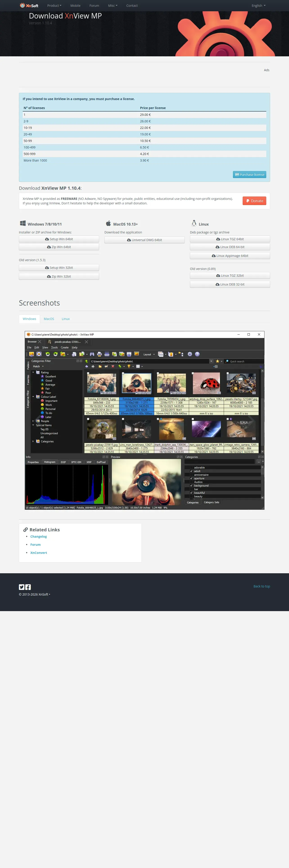Viewport: 289px width, 868px height.
Task: Open the Changelog link
Action: pos(39,537)
